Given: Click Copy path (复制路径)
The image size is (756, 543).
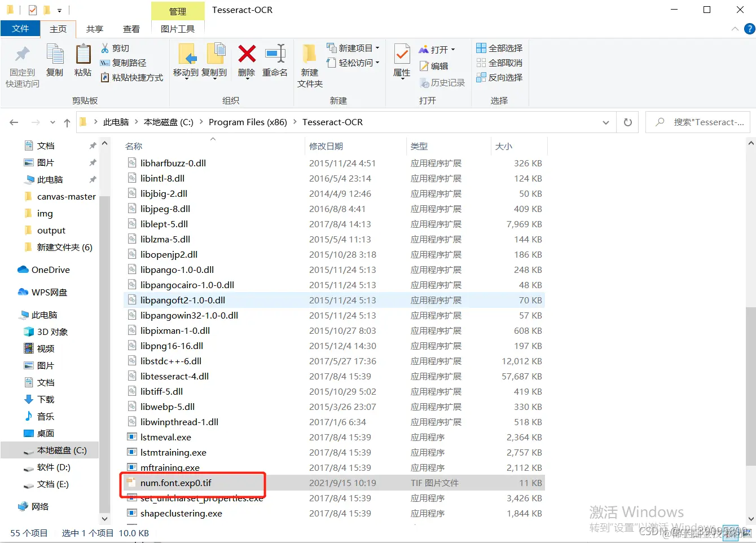Looking at the screenshot, I should coord(123,63).
